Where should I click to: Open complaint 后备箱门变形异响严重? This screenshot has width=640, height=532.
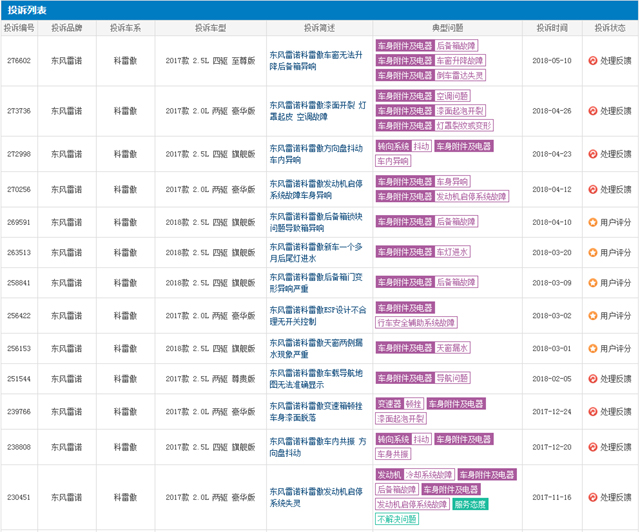[x=316, y=283]
